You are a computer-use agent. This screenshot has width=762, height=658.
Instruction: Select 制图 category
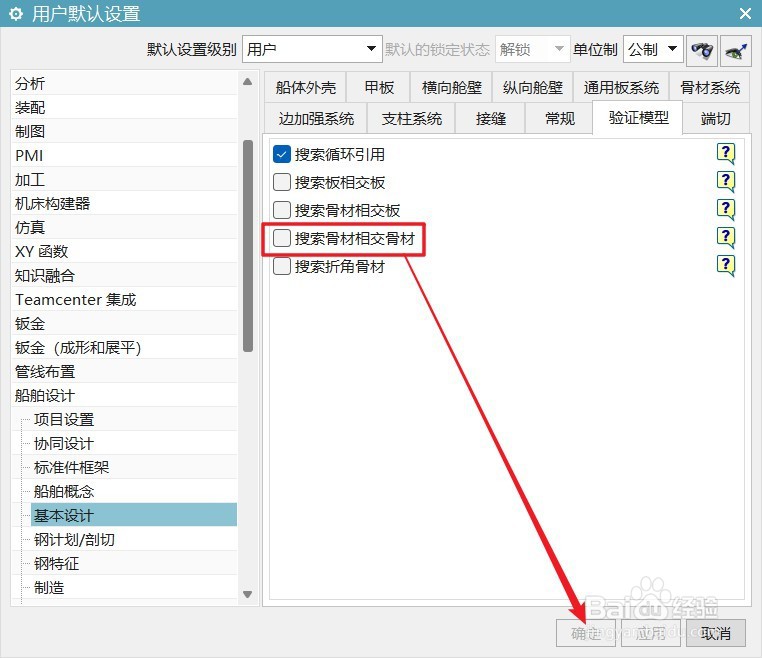click(x=124, y=131)
